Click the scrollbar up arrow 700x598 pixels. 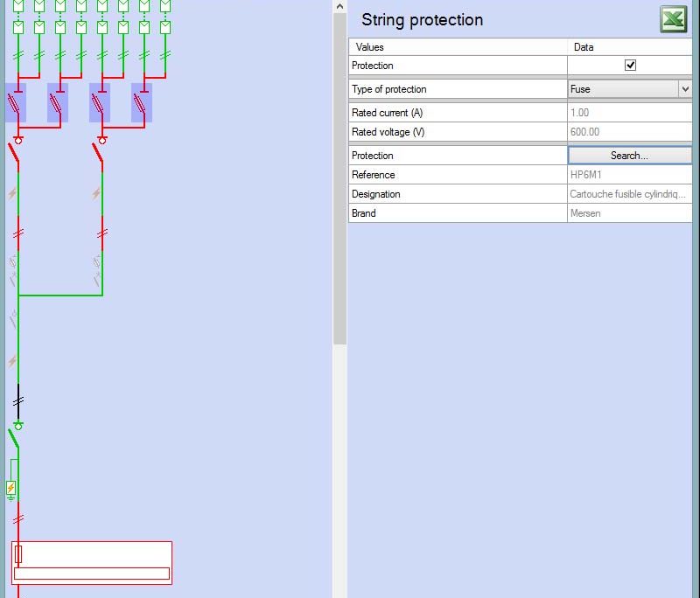(339, 6)
